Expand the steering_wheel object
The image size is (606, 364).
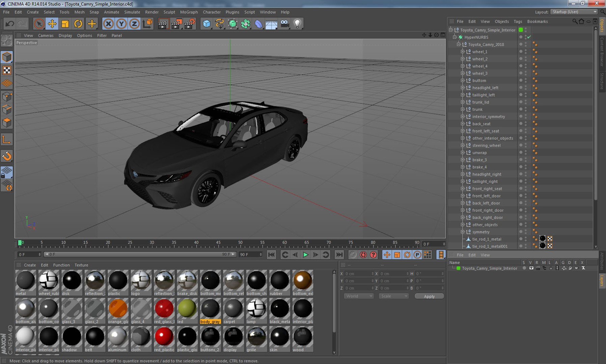click(x=463, y=145)
